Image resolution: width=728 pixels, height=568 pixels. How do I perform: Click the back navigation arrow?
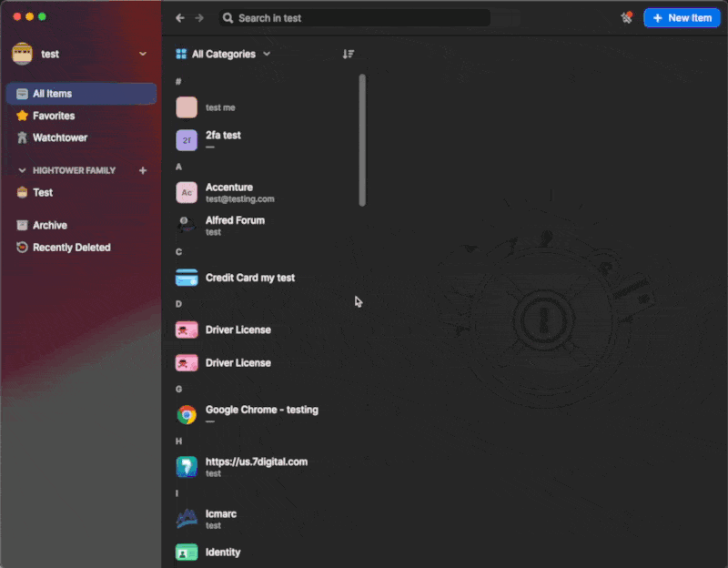179,18
